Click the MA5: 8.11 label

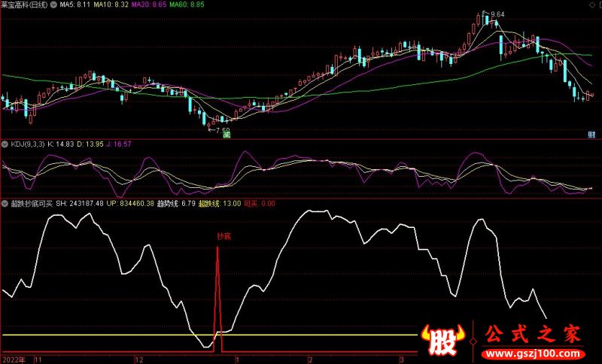pyautogui.click(x=74, y=5)
